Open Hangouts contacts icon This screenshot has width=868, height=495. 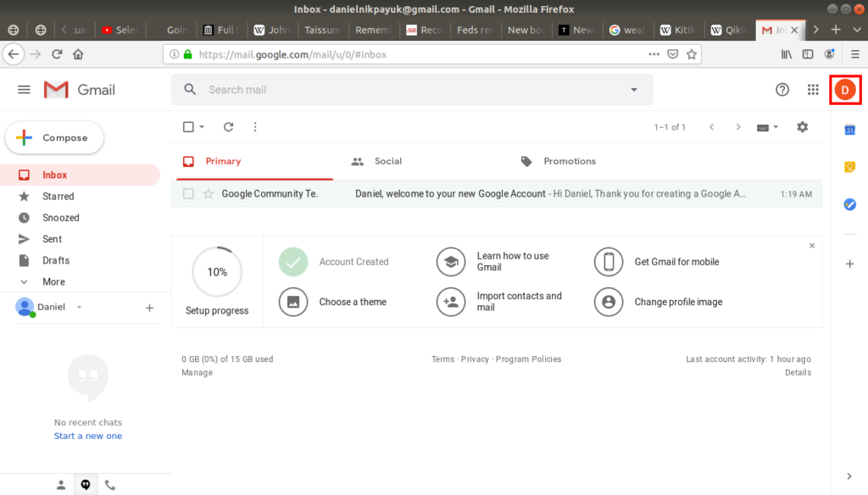coord(61,485)
